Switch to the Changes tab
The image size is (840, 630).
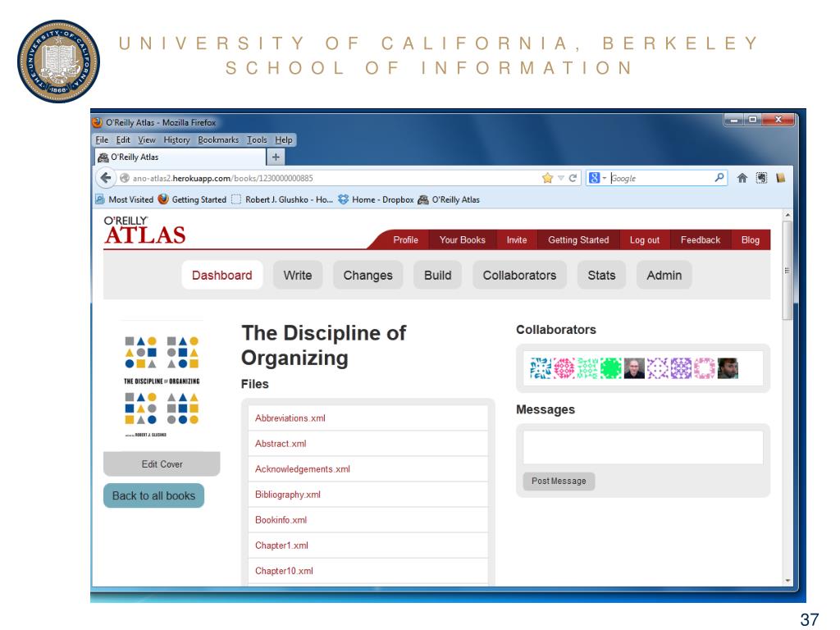[368, 275]
